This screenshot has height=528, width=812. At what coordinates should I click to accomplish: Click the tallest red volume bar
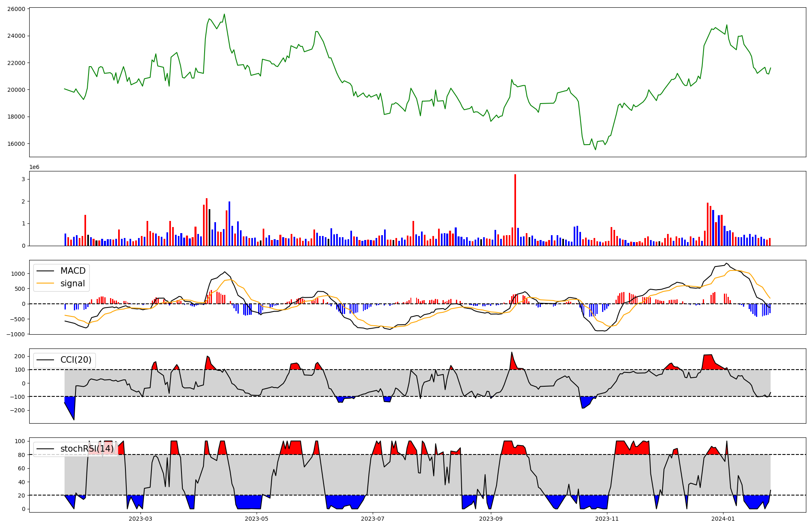click(515, 210)
